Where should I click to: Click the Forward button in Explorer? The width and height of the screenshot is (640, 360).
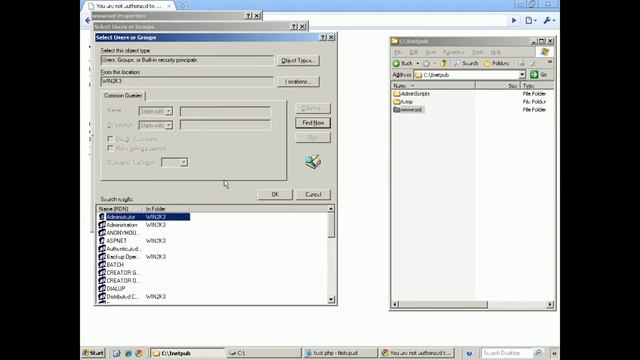(x=426, y=63)
